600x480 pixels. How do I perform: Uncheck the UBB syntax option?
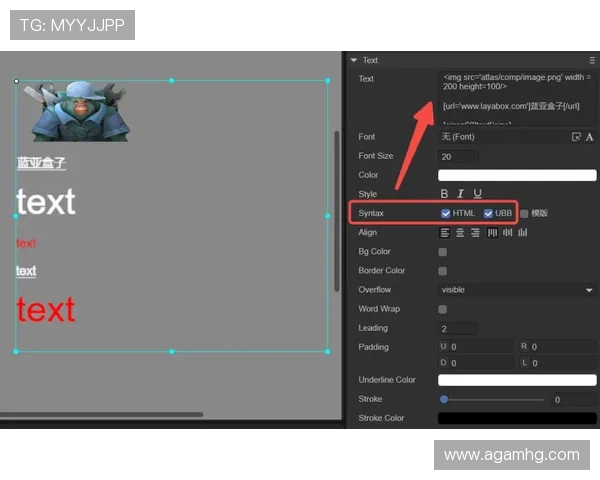pos(489,213)
